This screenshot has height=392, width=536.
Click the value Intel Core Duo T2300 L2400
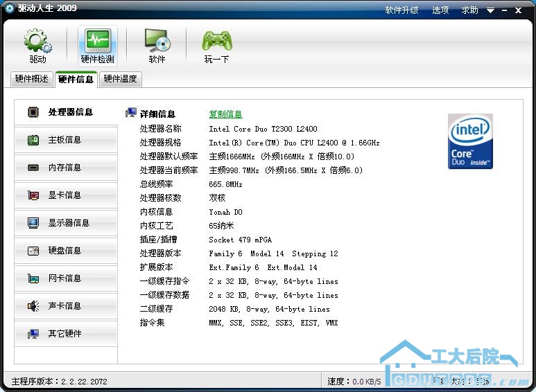click(263, 129)
